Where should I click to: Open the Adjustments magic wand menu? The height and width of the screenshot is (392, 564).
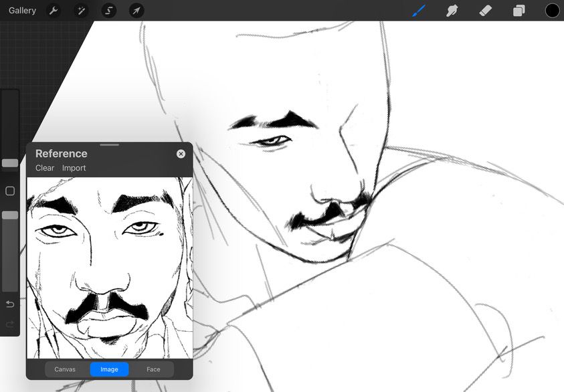(x=81, y=11)
